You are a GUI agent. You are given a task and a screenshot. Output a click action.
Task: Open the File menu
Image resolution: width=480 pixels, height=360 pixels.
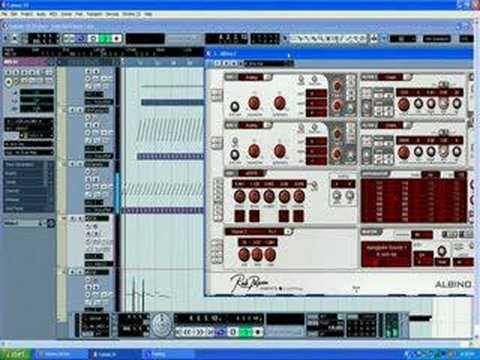[x=4, y=14]
